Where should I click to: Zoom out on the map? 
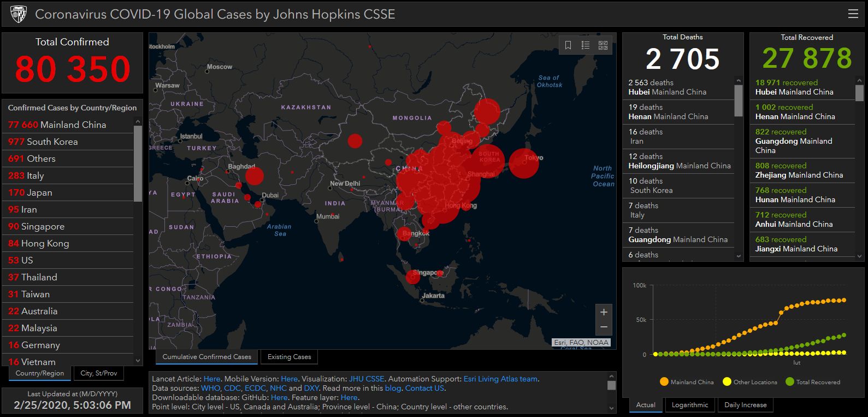click(604, 327)
